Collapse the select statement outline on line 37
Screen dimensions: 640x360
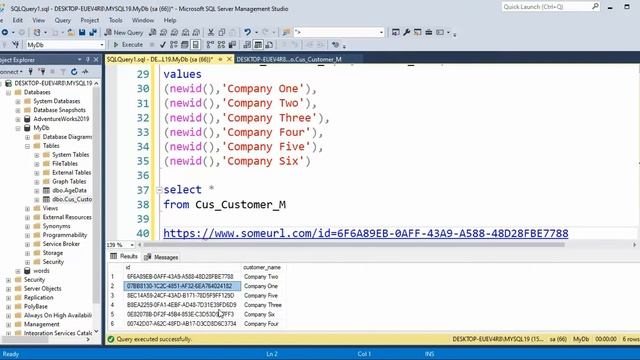(159, 190)
